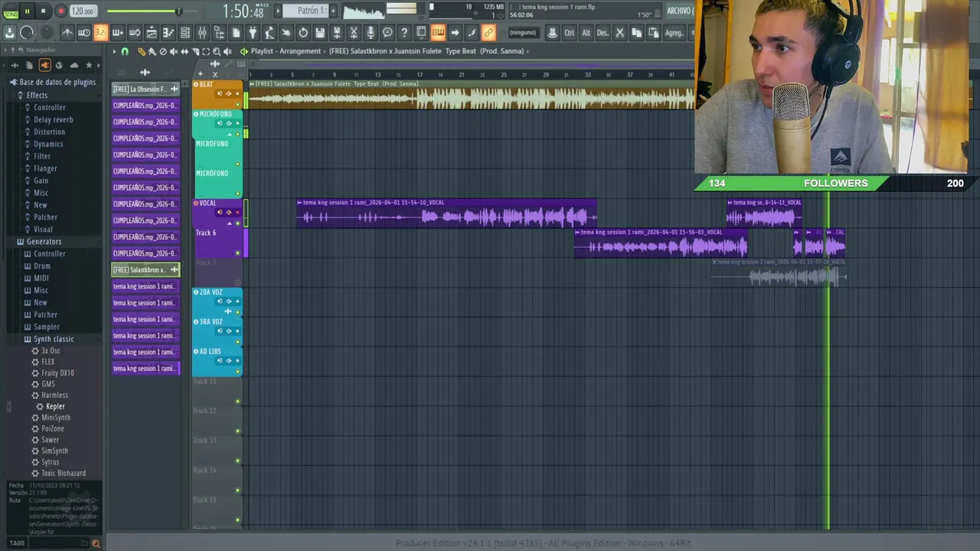The height and width of the screenshot is (551, 980).
Task: Click the undo history circular arrow icon
Action: point(303,32)
